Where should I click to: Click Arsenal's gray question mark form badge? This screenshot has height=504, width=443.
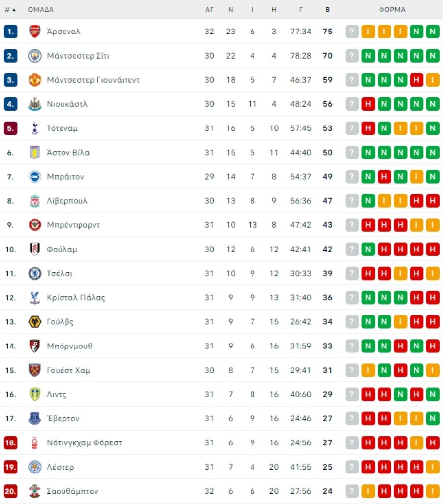pos(351,31)
